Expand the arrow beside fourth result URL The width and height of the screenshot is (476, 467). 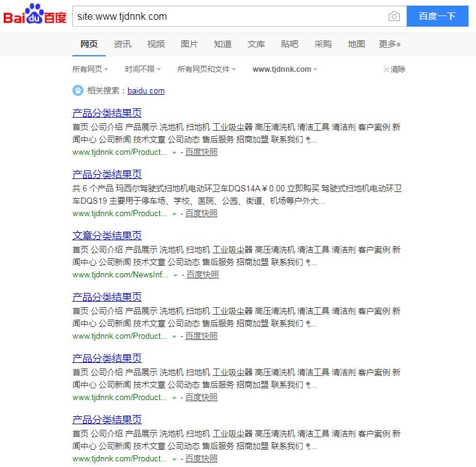[x=175, y=337]
